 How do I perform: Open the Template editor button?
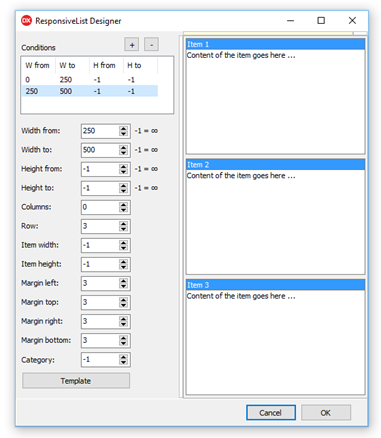click(76, 381)
